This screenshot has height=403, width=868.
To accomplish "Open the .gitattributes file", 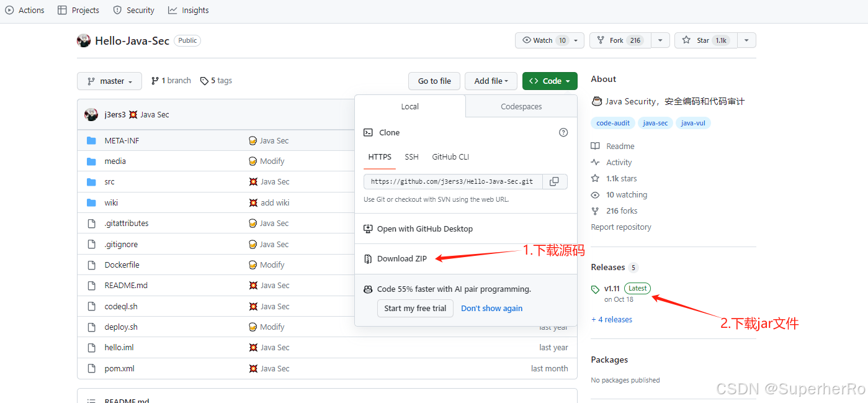I will [127, 224].
